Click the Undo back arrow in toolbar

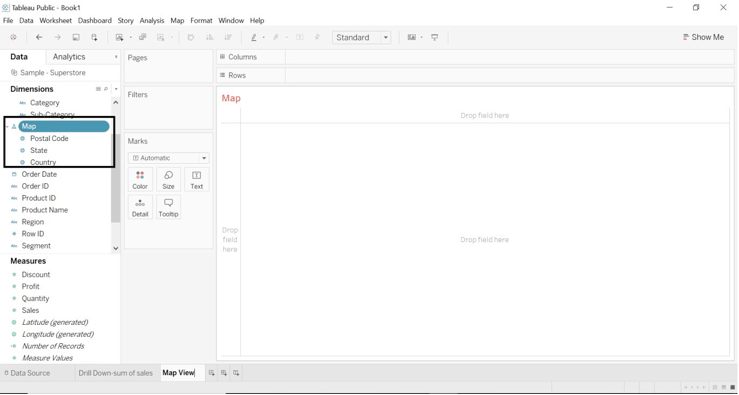pos(39,37)
